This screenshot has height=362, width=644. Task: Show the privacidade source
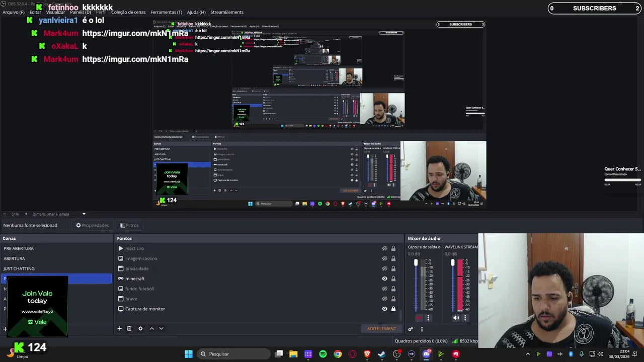(384, 268)
